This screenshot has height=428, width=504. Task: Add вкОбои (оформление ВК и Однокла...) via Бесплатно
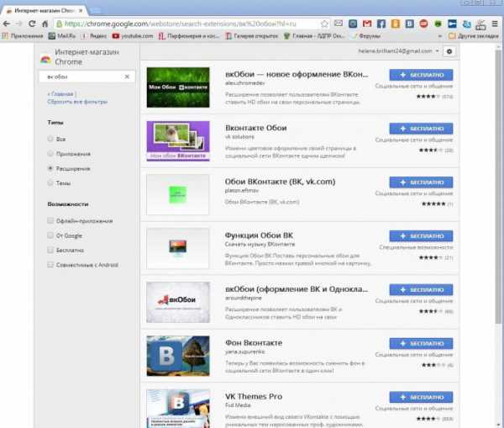pos(421,290)
